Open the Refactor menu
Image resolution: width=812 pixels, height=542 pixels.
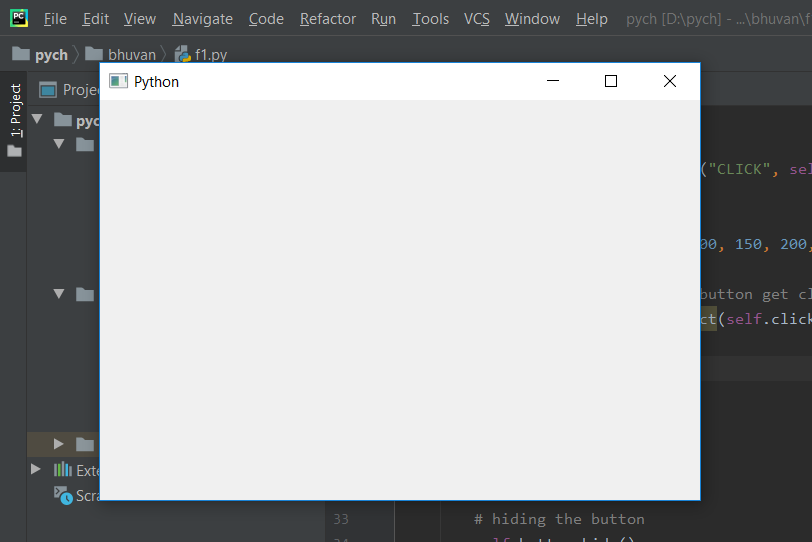tap(328, 19)
